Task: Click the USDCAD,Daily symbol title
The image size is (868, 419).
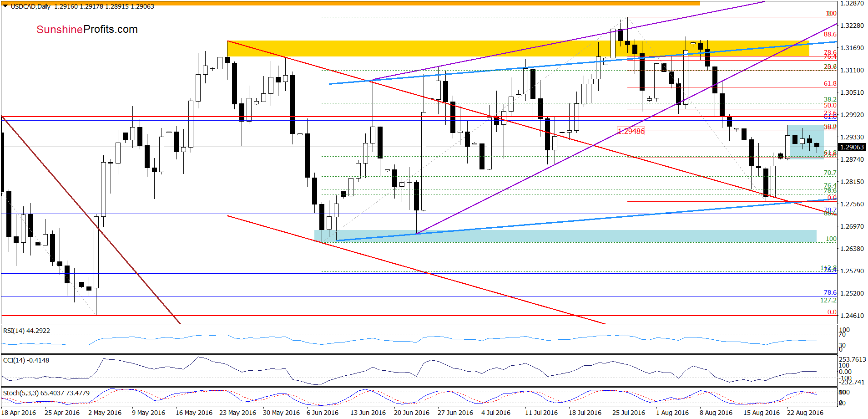Action: 30,6
